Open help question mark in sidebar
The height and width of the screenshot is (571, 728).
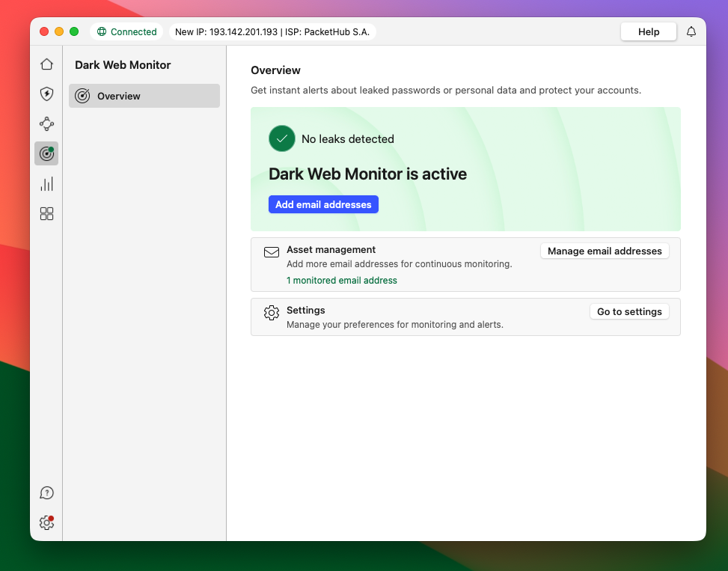(46, 492)
